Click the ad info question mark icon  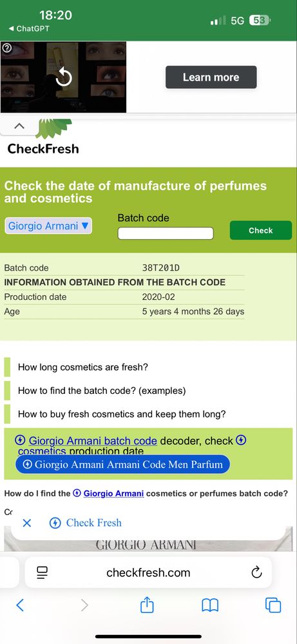pos(7,48)
